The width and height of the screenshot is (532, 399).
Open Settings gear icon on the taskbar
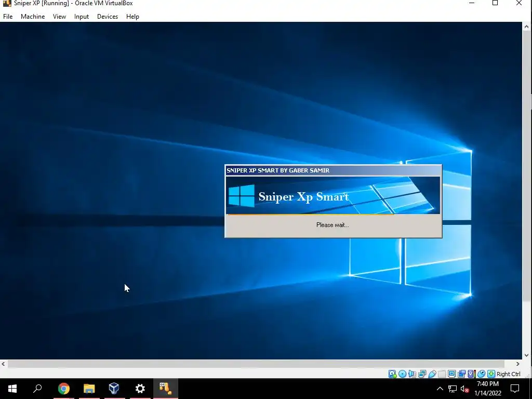pos(140,389)
